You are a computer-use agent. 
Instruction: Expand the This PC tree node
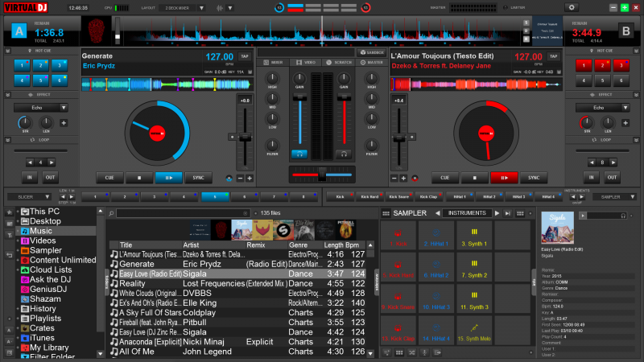click(18, 212)
